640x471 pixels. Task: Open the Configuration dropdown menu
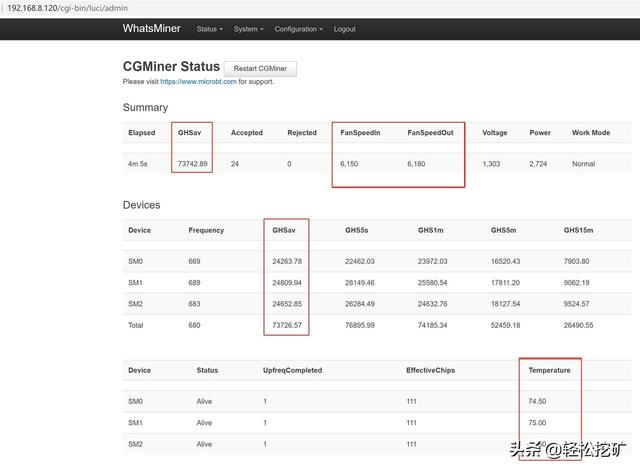coord(298,29)
